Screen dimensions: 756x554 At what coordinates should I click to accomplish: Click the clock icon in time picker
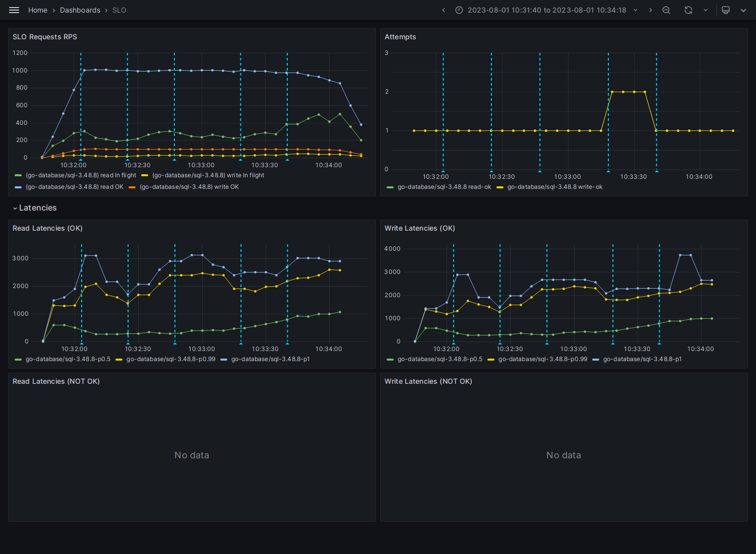click(459, 10)
